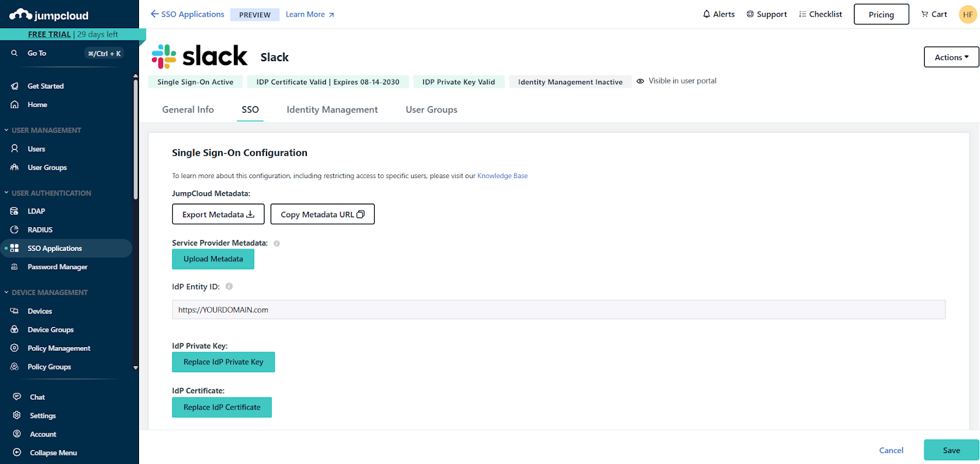Click the Save button

tap(951, 450)
